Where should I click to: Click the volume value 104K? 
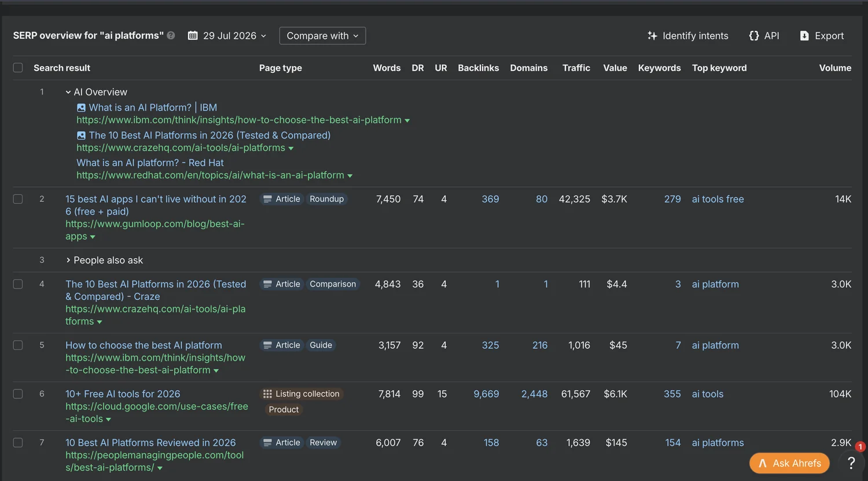point(840,394)
